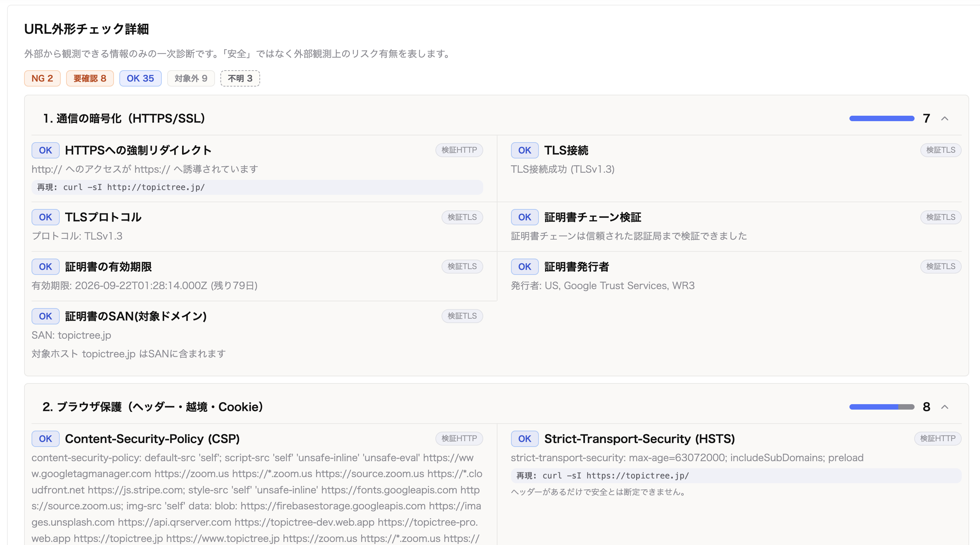Click the 1. 通信の暗号化 (HTTPS/SSL) section title

tap(124, 119)
